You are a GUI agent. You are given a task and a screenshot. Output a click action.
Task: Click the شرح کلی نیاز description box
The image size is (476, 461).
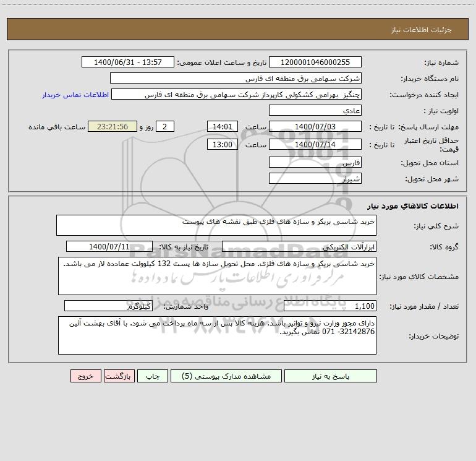[x=216, y=225]
